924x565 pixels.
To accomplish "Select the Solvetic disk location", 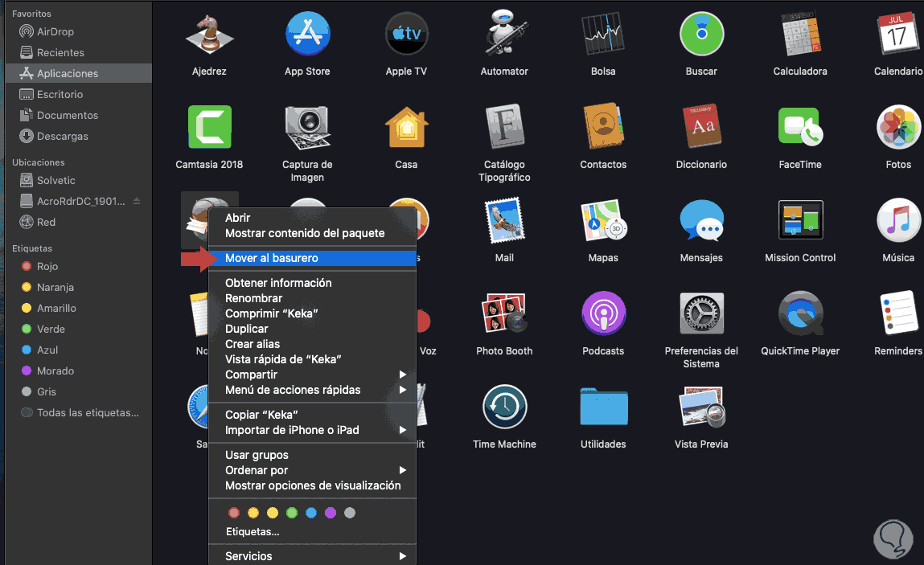I will tap(78, 180).
